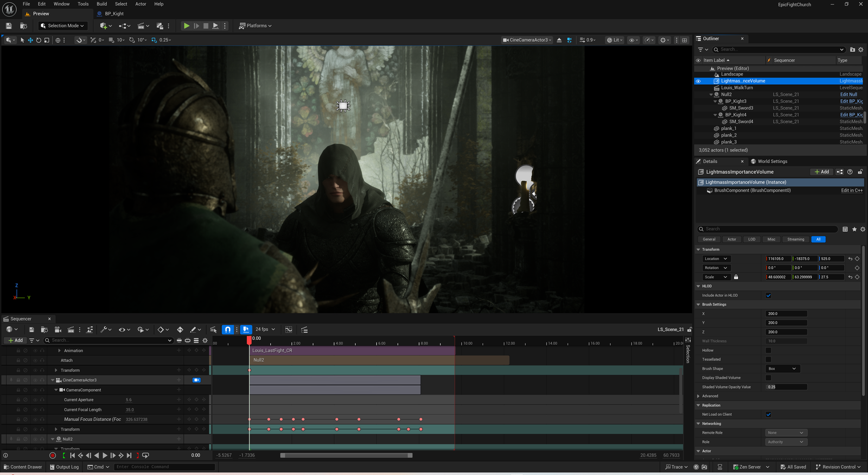The image size is (868, 475).
Task: Toggle visibility eye for Lightmass volume
Action: (x=698, y=81)
